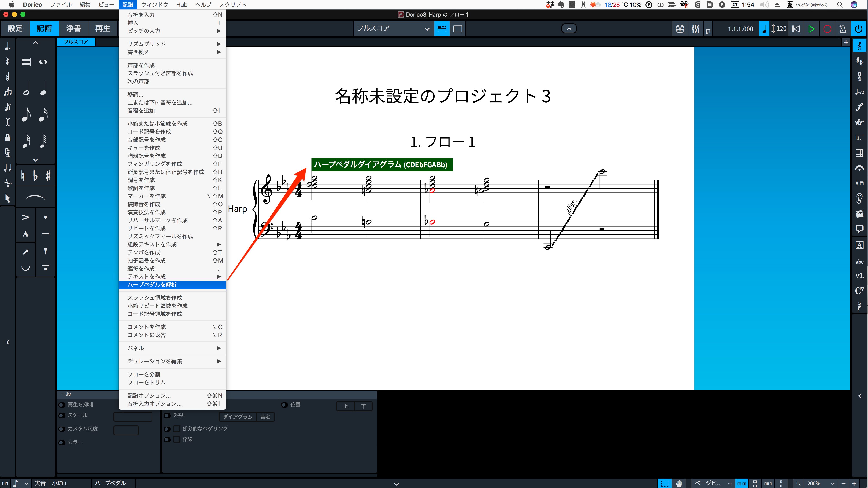
Task: Choose the half note duration
Action: [x=27, y=89]
